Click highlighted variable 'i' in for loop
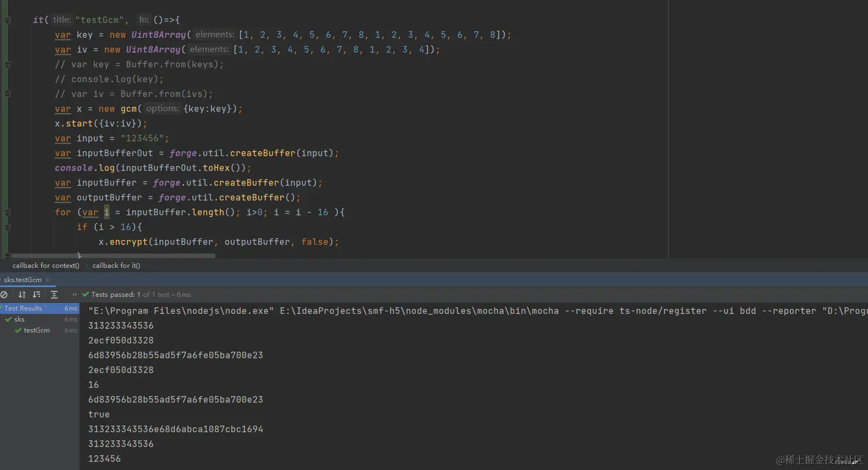 click(x=107, y=213)
